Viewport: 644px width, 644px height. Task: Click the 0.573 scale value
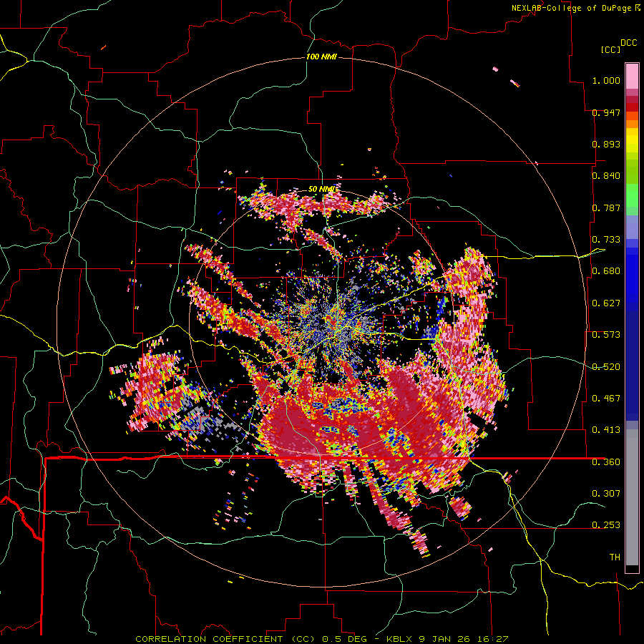(x=606, y=335)
